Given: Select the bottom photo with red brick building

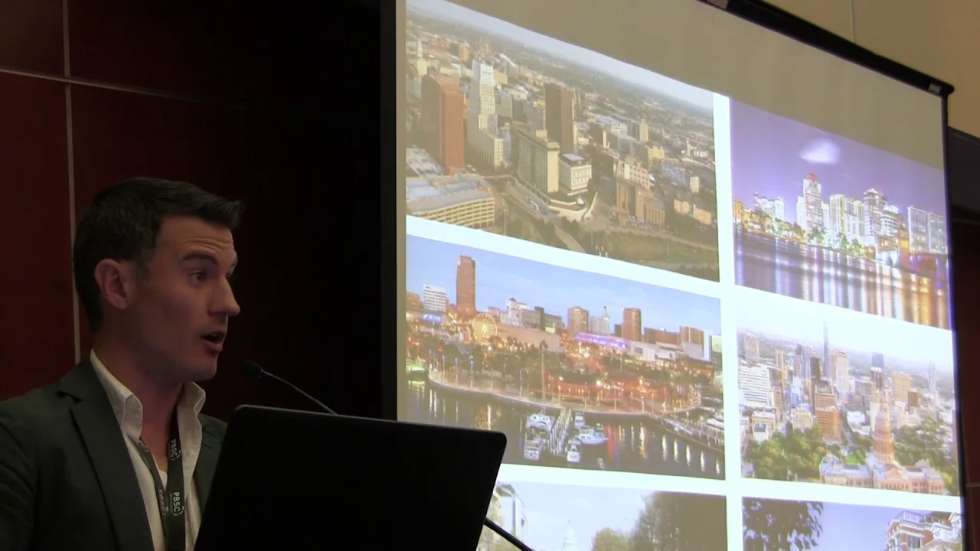Looking at the screenshot, I should point(851,524).
